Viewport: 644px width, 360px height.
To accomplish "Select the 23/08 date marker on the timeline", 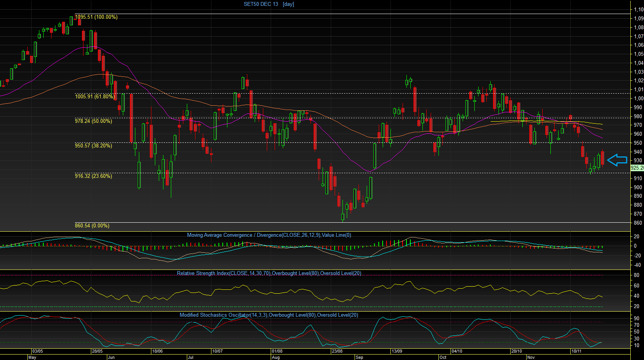I will coord(337,351).
